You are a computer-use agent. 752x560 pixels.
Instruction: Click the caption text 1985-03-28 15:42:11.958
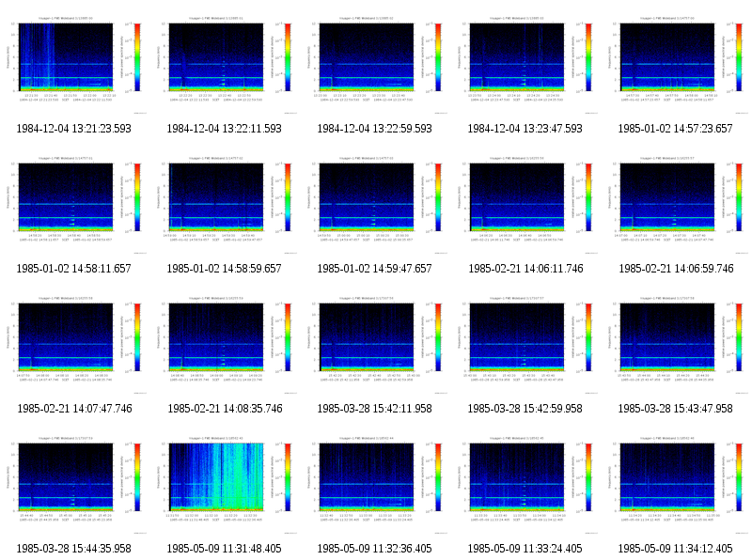click(374, 409)
